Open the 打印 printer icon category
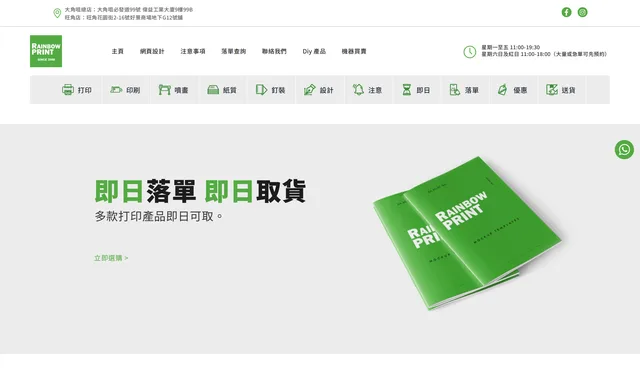The height and width of the screenshot is (384, 640). 77,90
